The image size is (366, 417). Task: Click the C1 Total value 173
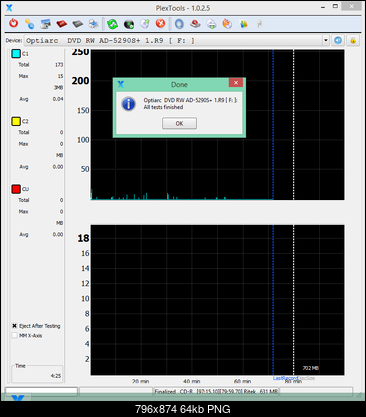click(x=59, y=65)
